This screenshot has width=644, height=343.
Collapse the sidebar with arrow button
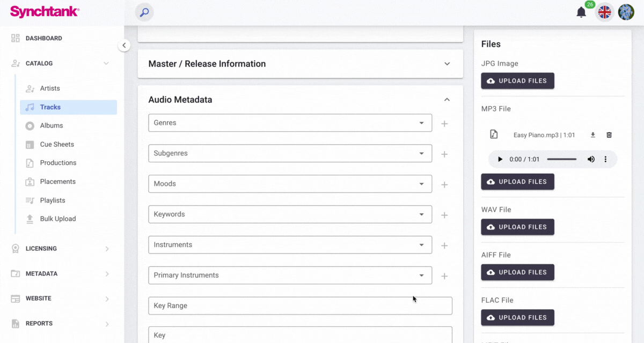pos(124,46)
